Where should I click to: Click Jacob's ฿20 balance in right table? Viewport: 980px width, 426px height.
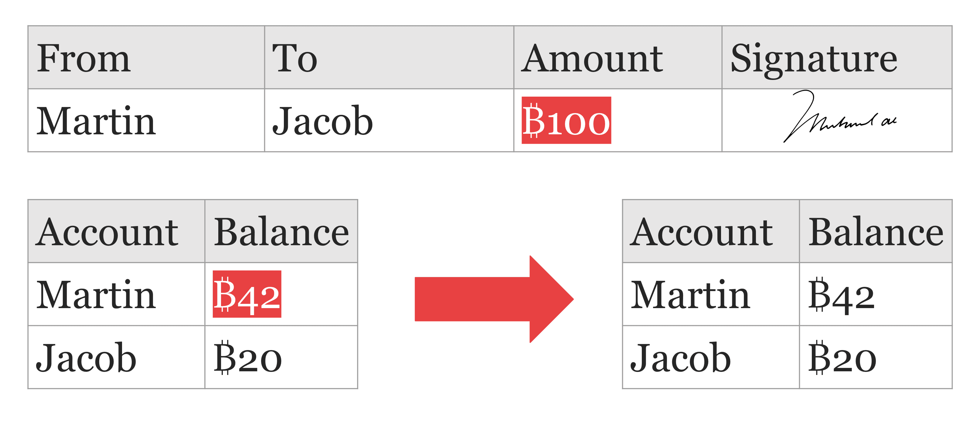(842, 358)
